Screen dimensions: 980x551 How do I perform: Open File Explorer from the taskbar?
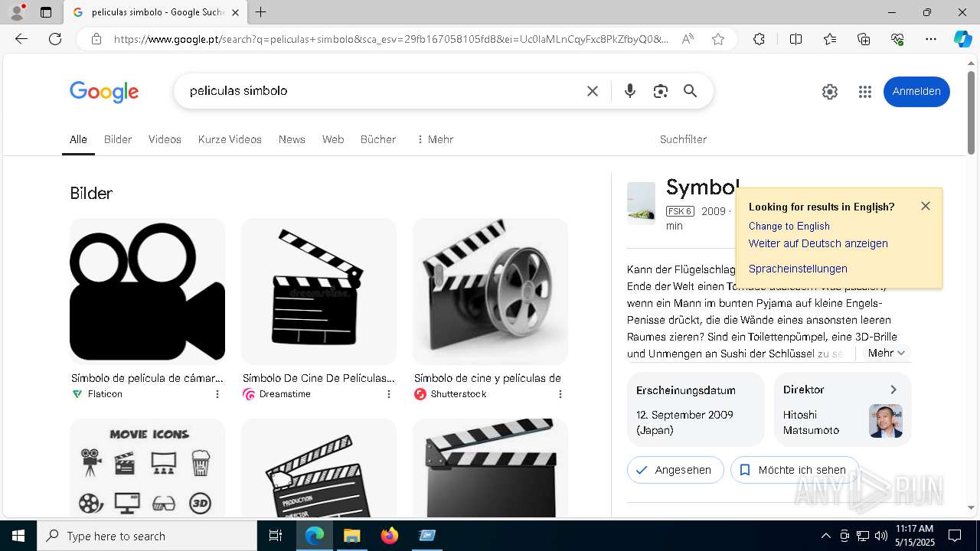click(x=352, y=536)
